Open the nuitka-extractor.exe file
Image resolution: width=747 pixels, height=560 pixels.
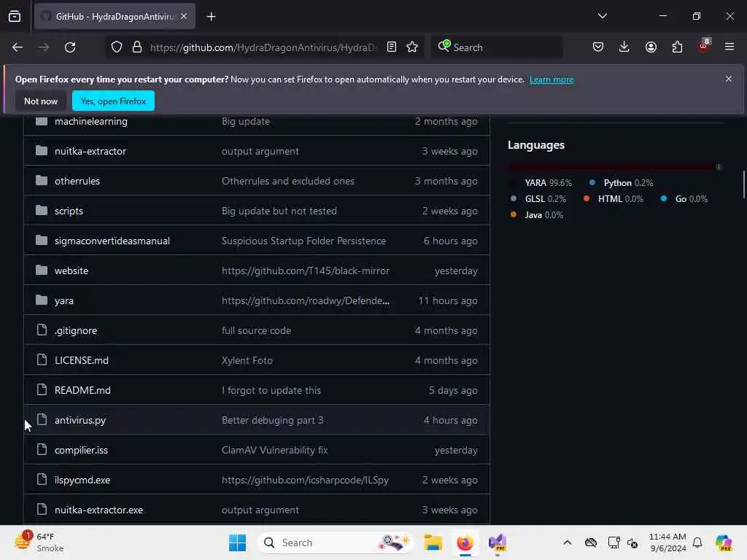coord(98,510)
